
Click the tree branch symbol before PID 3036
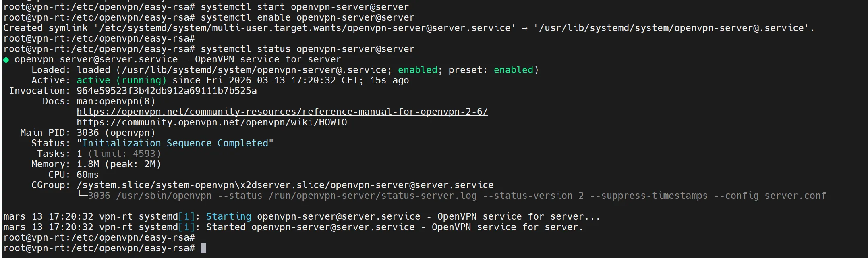point(82,196)
